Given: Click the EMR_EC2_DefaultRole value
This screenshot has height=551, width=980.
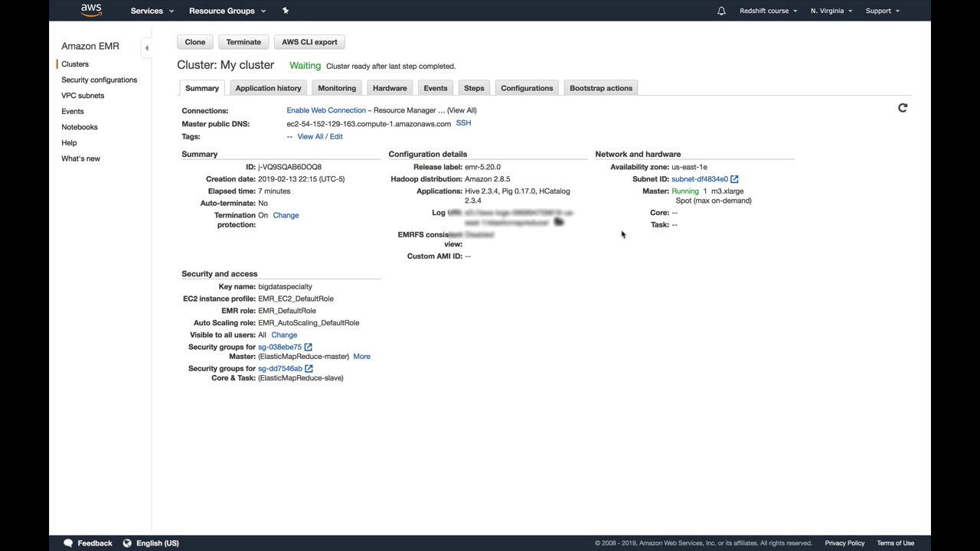Looking at the screenshot, I should (x=296, y=299).
